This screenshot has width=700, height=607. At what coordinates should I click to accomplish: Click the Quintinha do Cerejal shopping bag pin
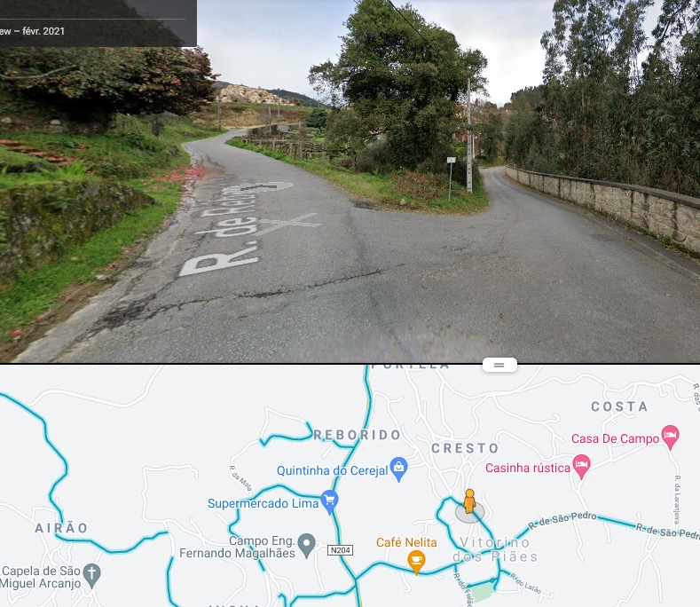[x=398, y=469]
